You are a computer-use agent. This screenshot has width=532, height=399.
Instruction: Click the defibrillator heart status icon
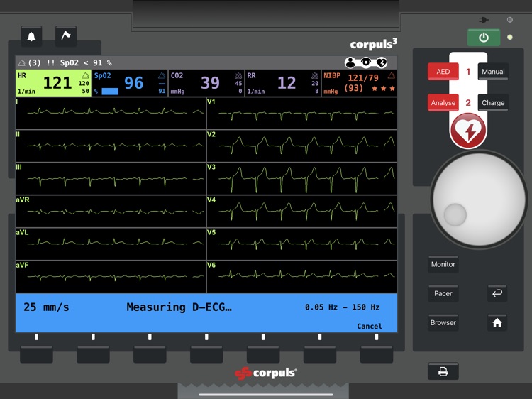[382, 62]
